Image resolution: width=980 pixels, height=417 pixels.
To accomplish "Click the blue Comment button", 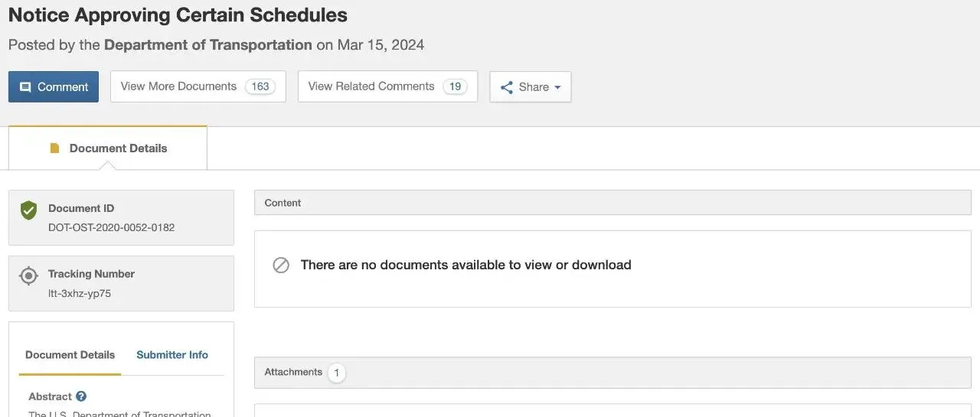I will tap(54, 87).
